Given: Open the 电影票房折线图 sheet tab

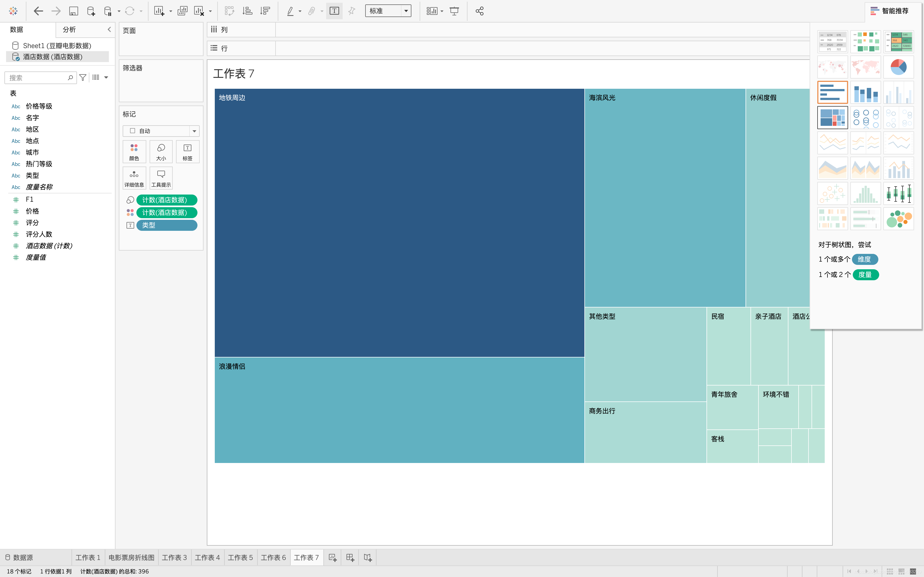Looking at the screenshot, I should coord(131,557).
